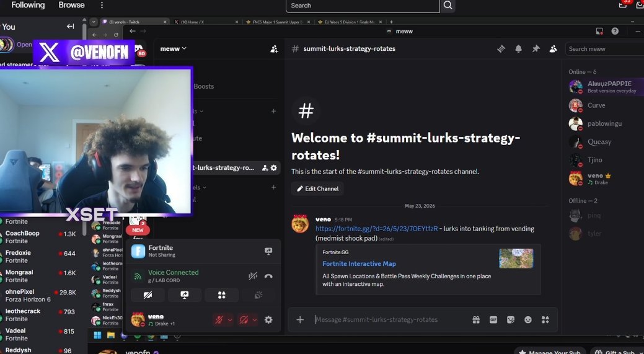Image resolution: width=644 pixels, height=354 pixels.
Task: Select Queasy in member list
Action: [606, 142]
